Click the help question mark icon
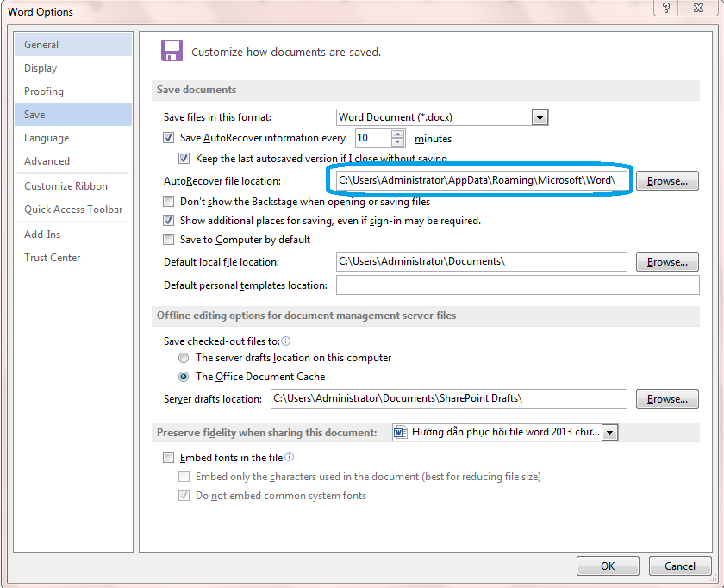724x588 pixels. [666, 8]
